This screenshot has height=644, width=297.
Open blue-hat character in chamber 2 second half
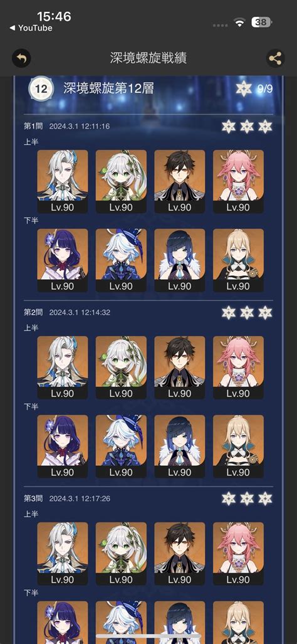click(x=121, y=446)
